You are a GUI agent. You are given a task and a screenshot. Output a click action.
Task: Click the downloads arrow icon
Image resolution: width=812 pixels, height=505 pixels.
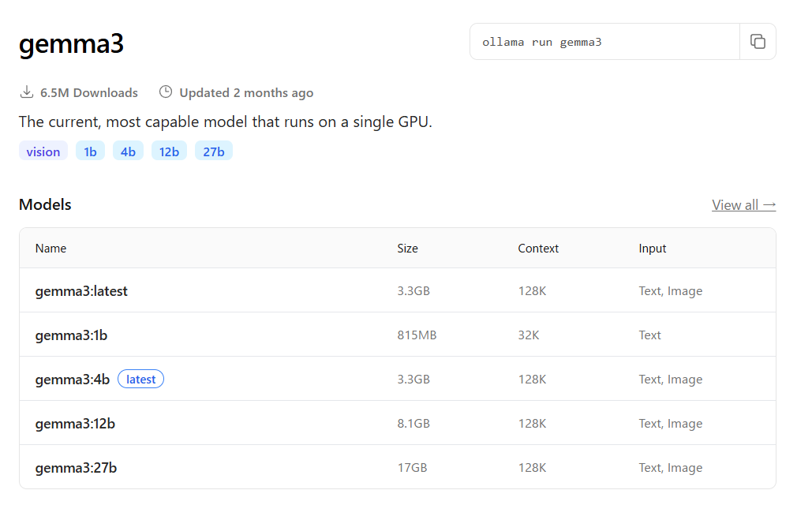tap(27, 92)
